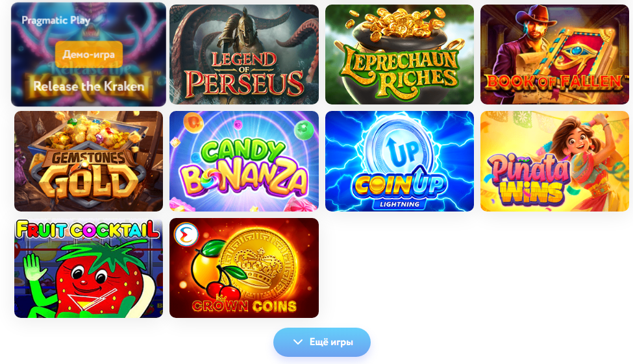The height and width of the screenshot is (364, 633).
Task: Open Coin Up Lightning game
Action: pos(399,161)
